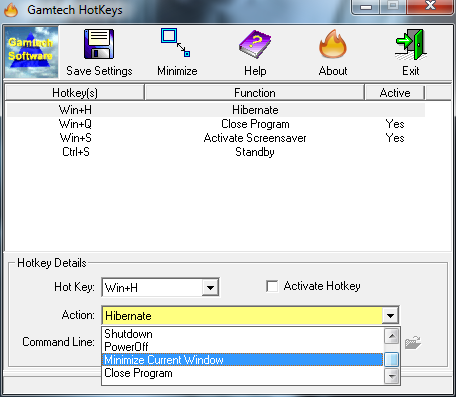
Task: Open About via the flame icon
Action: point(333,45)
